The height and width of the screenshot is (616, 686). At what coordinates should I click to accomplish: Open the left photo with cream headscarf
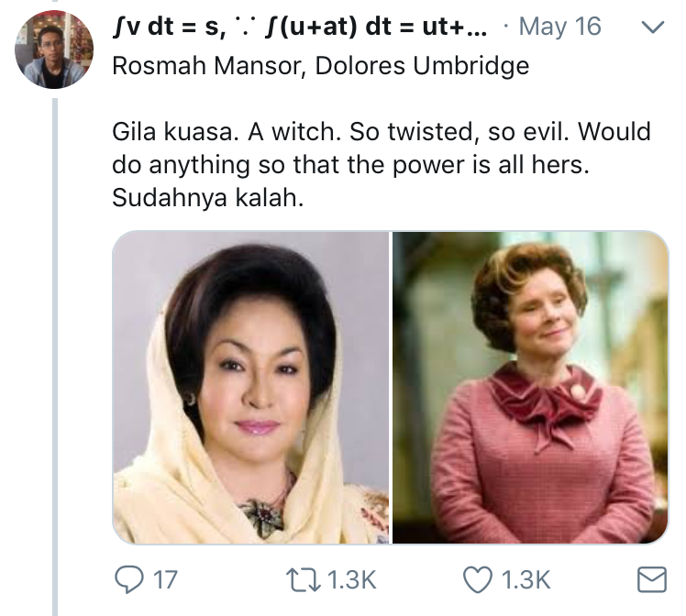tap(251, 387)
